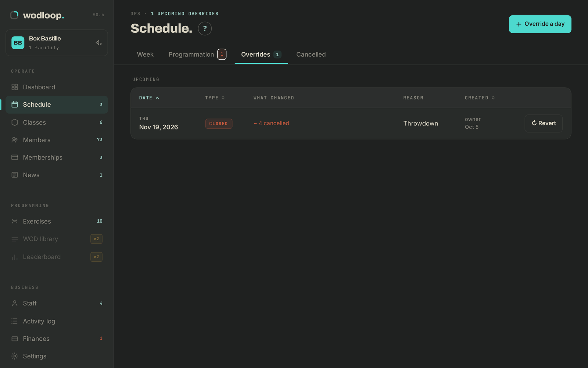The width and height of the screenshot is (588, 368).
Task: Sort table by Type column
Action: (x=215, y=98)
